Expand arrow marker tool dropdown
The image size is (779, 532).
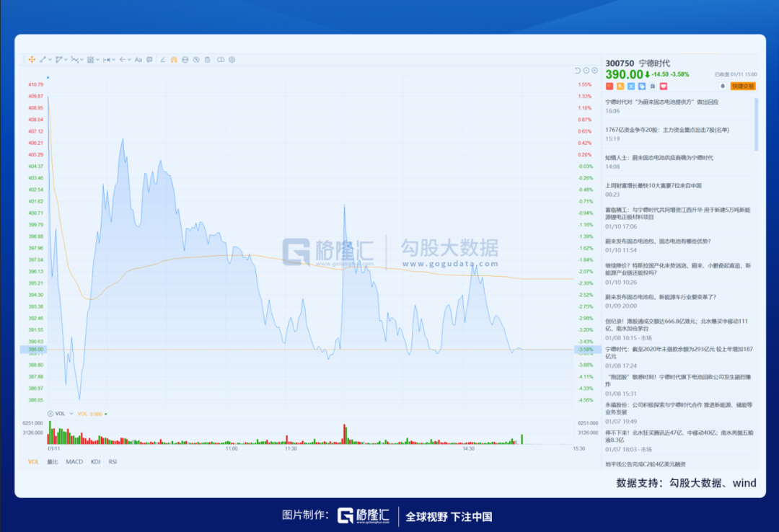tap(130, 60)
